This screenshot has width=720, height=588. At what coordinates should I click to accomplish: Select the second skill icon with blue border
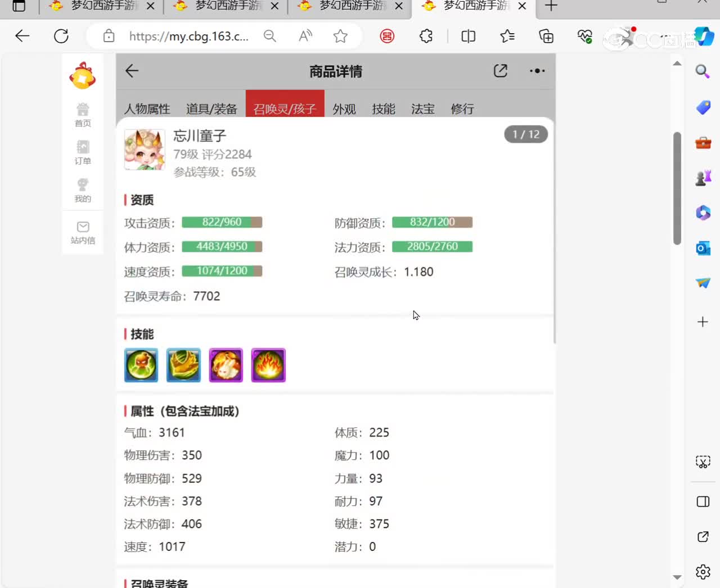coord(183,365)
